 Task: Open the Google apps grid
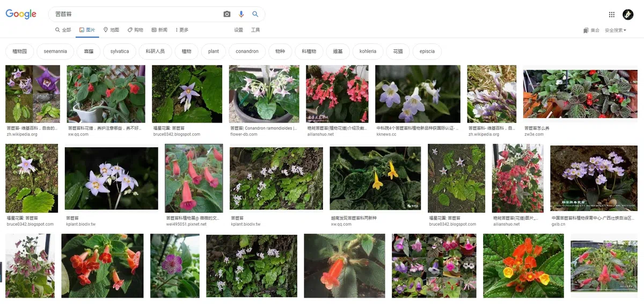pos(612,15)
